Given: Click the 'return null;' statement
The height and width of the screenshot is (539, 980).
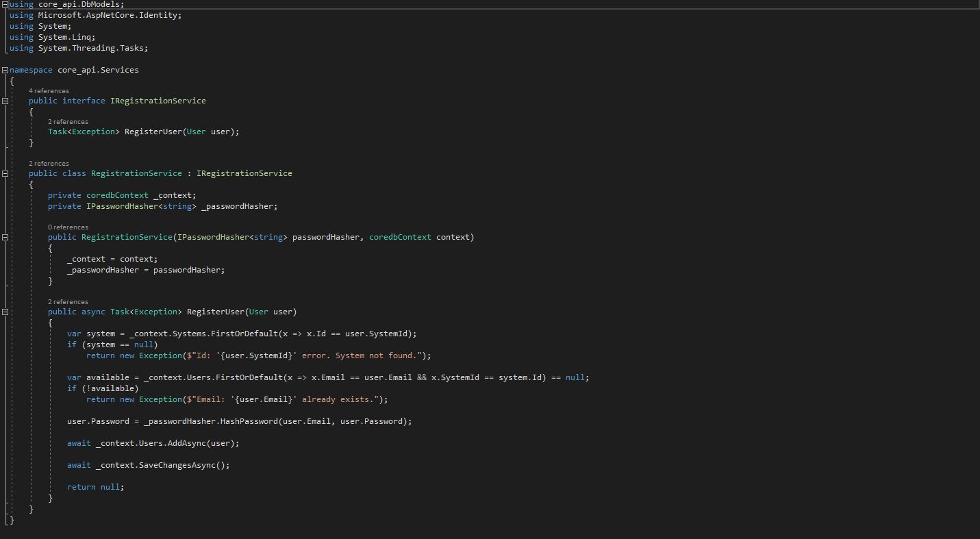Looking at the screenshot, I should [96, 487].
